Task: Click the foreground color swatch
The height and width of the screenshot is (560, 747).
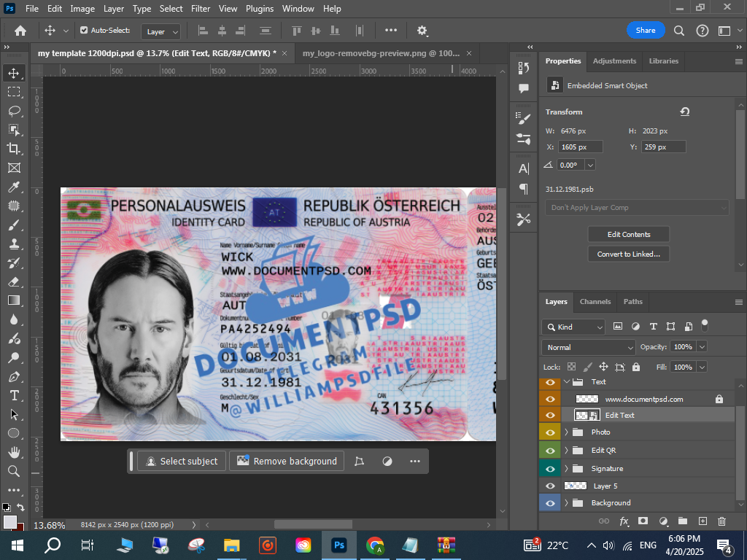Action: pos(10,522)
